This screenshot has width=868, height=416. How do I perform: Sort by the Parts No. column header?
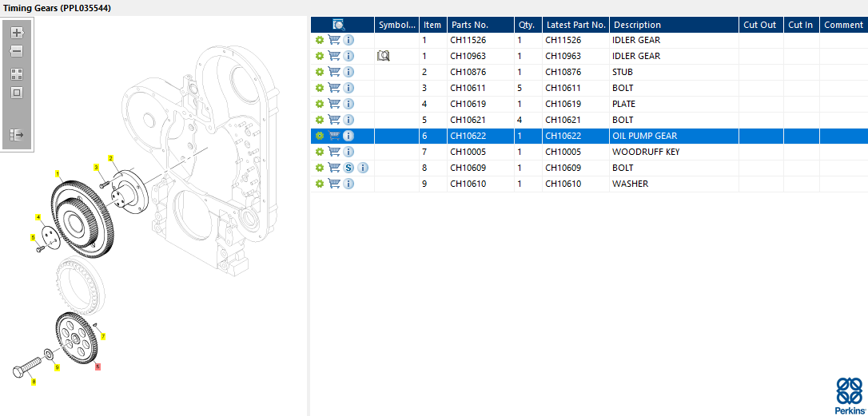(480, 25)
